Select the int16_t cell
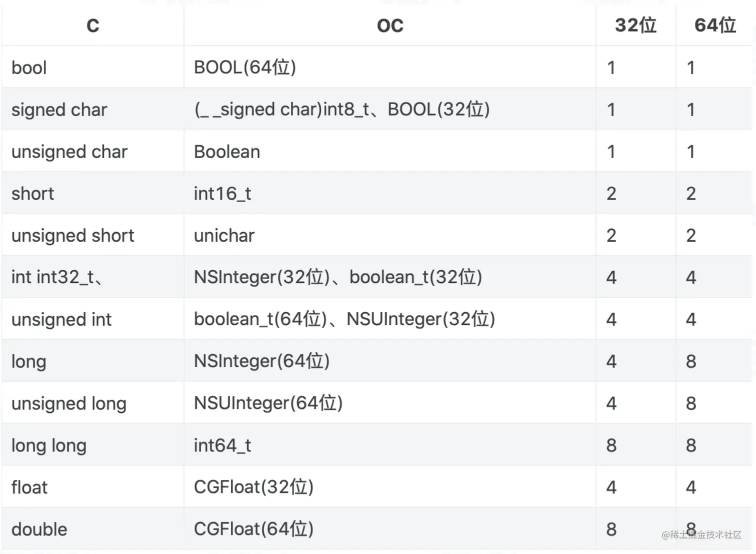 click(x=390, y=193)
